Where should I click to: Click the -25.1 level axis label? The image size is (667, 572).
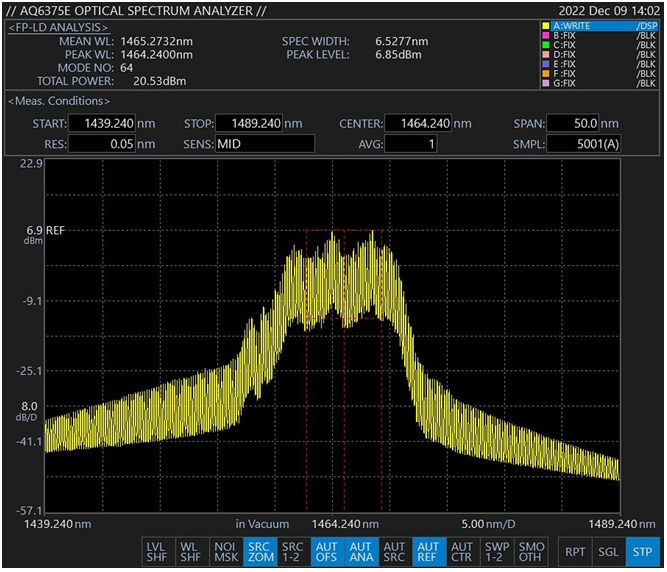click(x=29, y=371)
